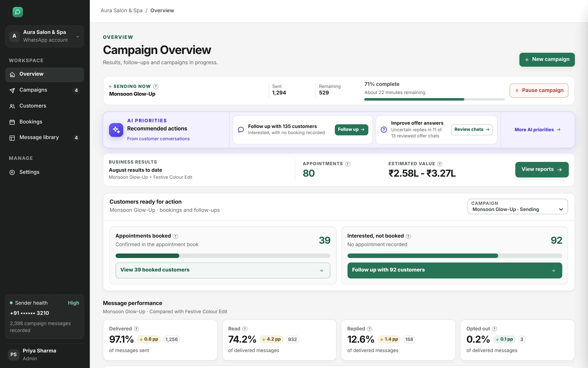Viewport: 588px width, 368px height.
Task: Click the View reports button
Action: [x=542, y=170]
